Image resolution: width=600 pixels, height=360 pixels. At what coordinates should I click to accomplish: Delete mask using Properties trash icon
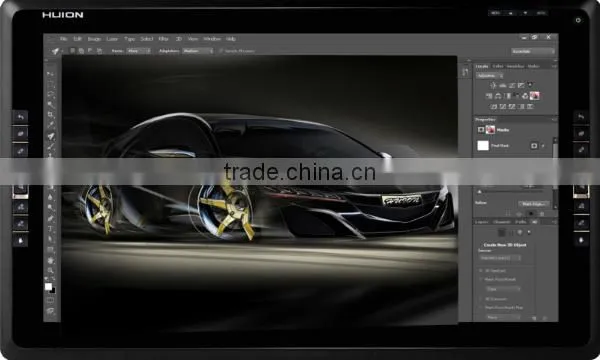click(542, 214)
